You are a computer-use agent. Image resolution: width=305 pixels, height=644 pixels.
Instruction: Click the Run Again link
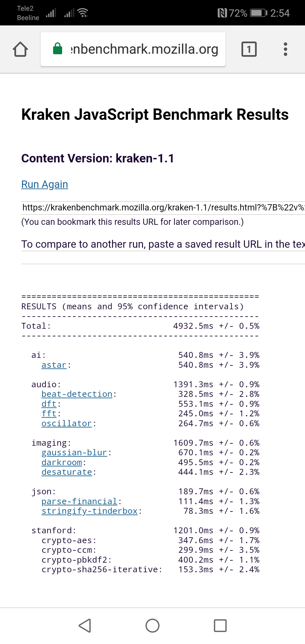45,184
